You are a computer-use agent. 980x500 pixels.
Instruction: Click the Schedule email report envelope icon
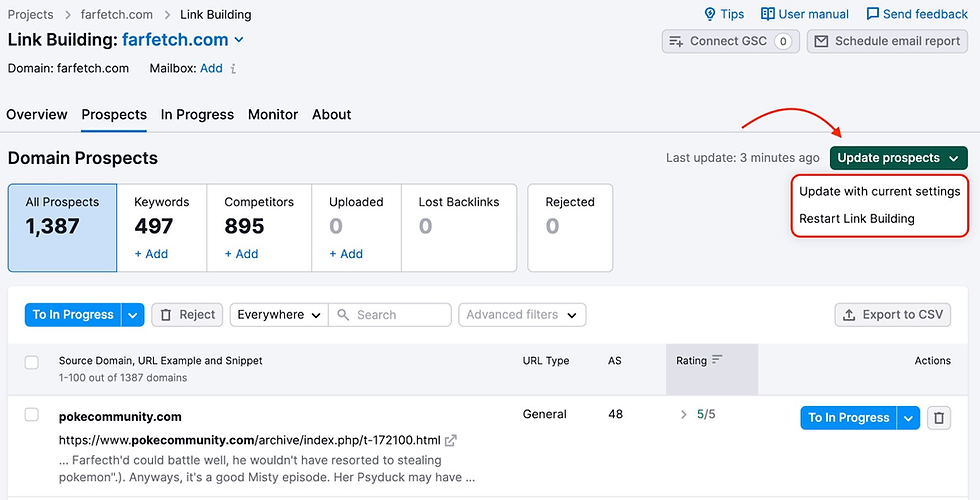pyautogui.click(x=821, y=41)
